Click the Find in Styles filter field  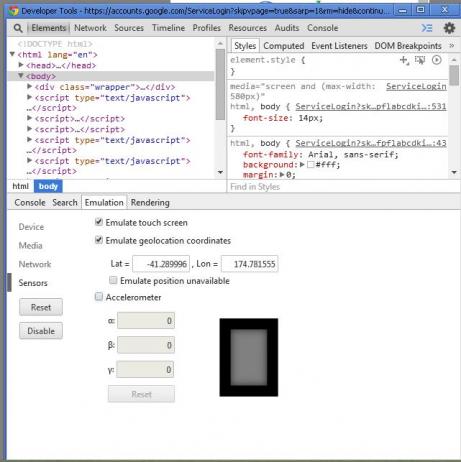point(343,187)
